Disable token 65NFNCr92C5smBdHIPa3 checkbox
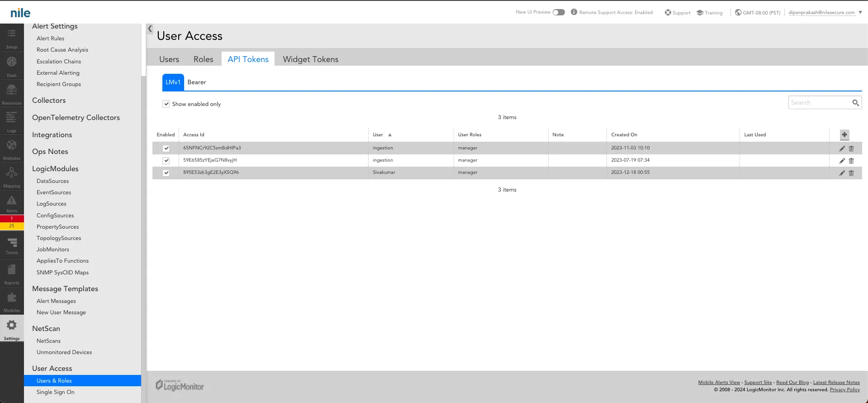The width and height of the screenshot is (868, 403). 166,149
